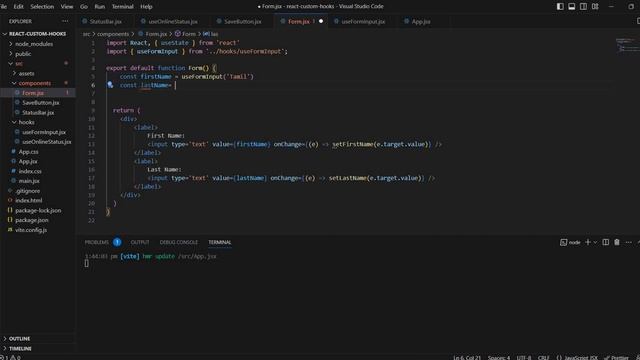
Task: Toggle primary side bar layout icon
Action: (x=560, y=7)
